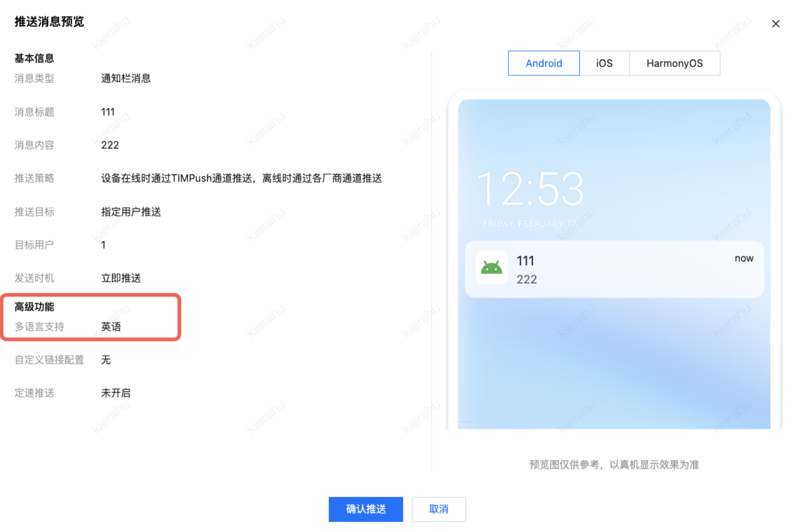792x532 pixels.
Task: Click the 高级功能 section heading
Action: pos(34,307)
